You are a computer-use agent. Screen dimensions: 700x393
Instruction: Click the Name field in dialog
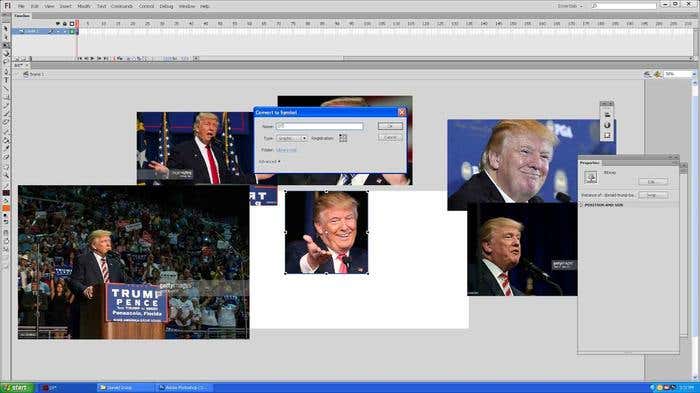(x=319, y=126)
